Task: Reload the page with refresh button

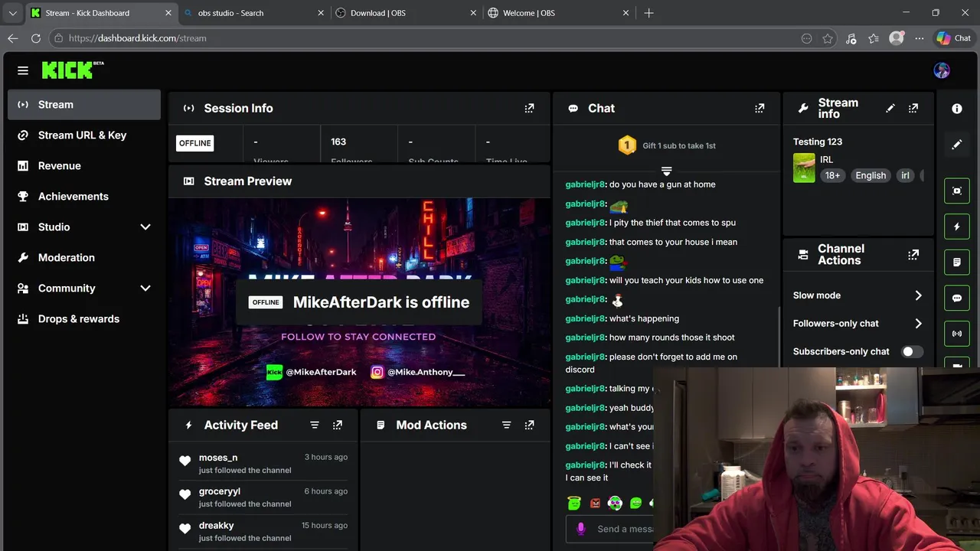Action: pos(36,38)
